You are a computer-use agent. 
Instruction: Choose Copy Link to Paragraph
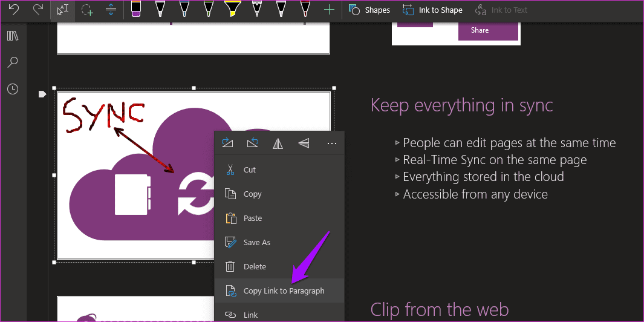coord(279,291)
